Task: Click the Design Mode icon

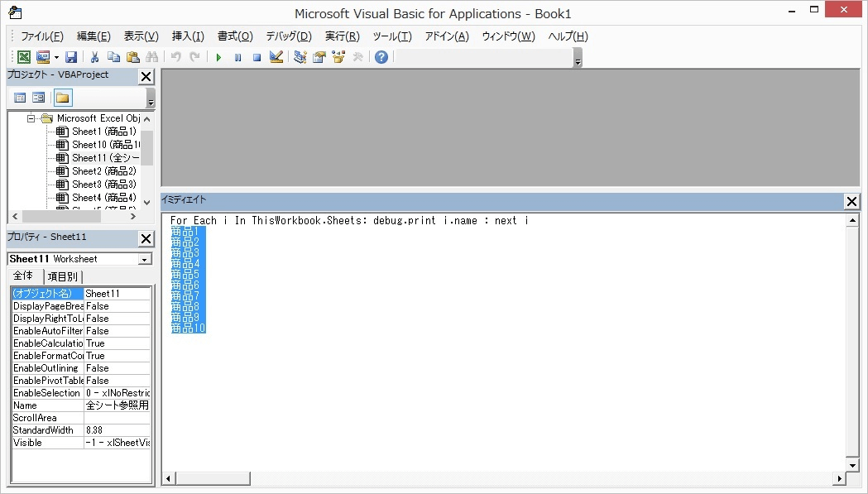Action: [276, 57]
